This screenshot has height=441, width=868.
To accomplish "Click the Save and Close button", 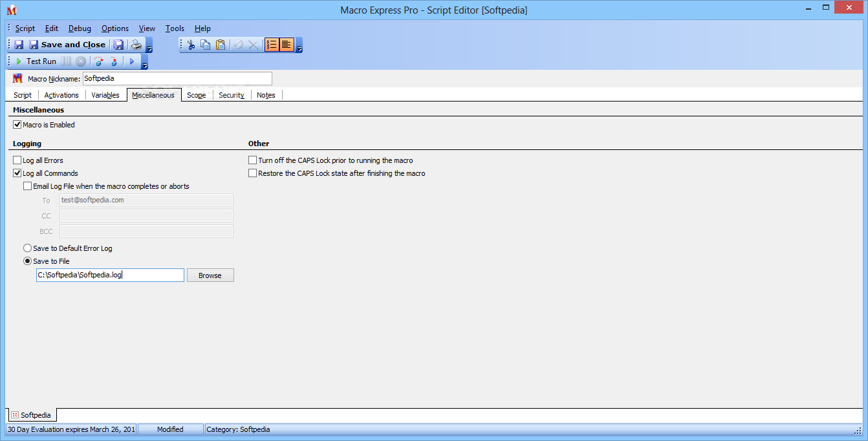I will pyautogui.click(x=67, y=45).
